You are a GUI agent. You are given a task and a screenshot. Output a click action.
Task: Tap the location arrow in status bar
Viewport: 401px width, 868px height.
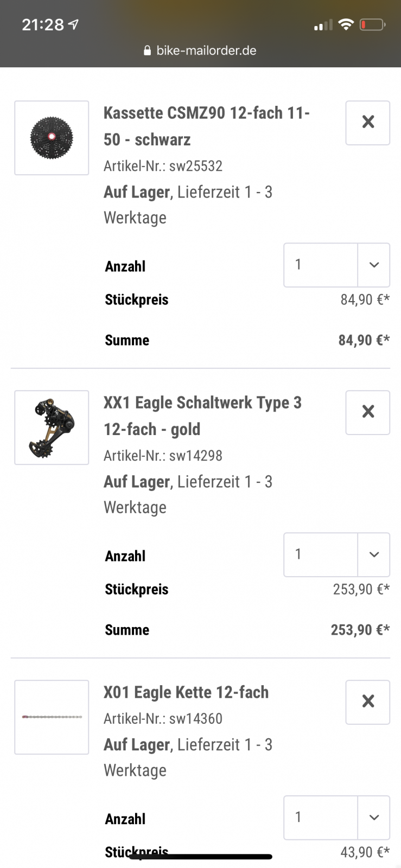click(74, 24)
